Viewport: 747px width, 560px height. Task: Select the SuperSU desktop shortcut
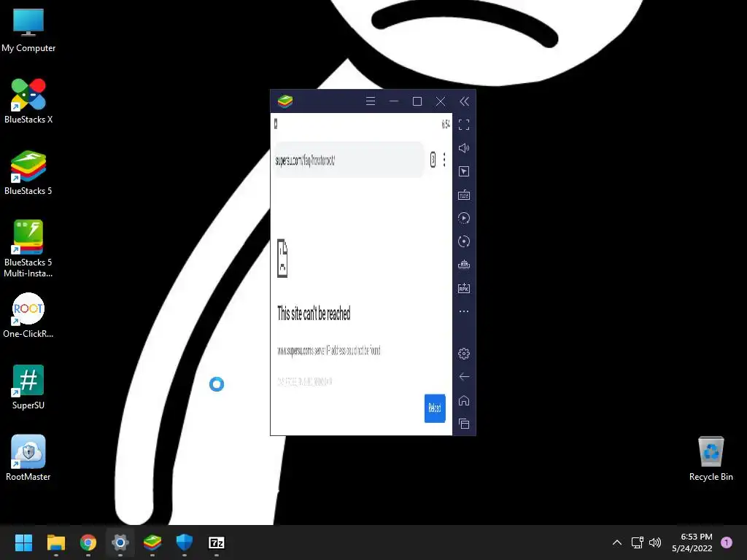point(28,386)
